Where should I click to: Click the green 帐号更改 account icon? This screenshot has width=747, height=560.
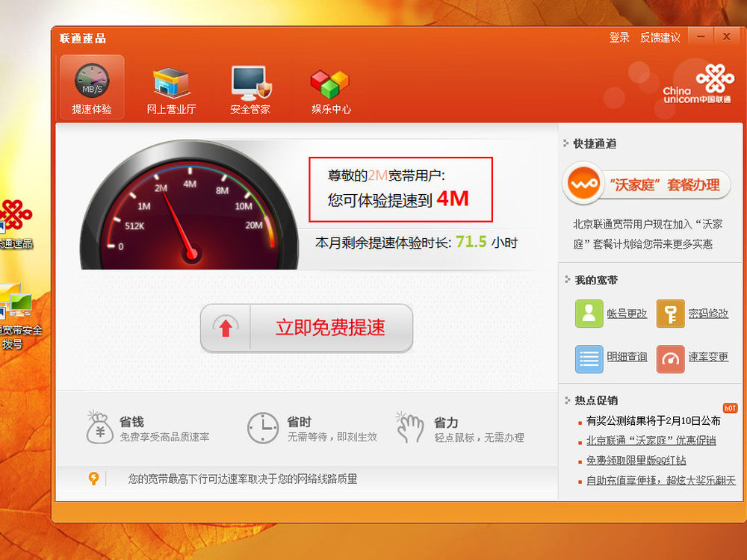pos(589,314)
